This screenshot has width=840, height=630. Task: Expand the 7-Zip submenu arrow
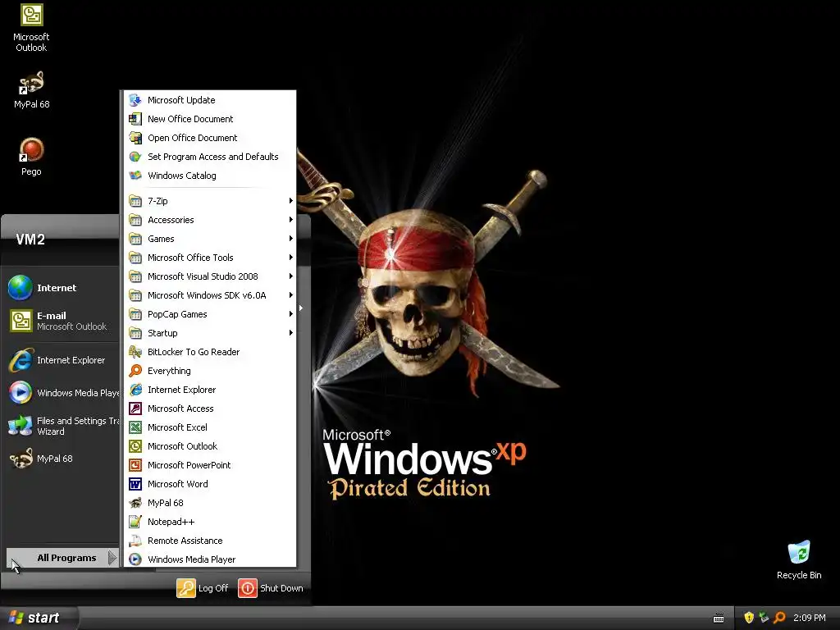pyautogui.click(x=291, y=201)
